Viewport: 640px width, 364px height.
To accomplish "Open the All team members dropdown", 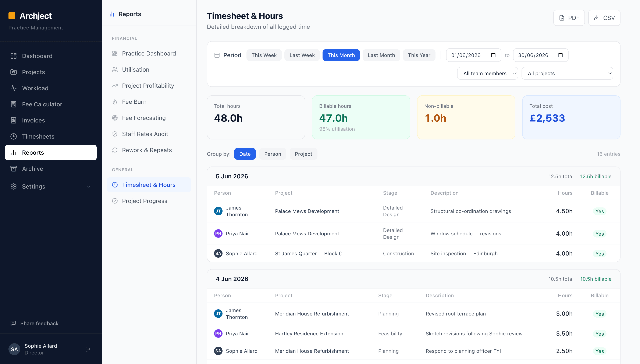I will point(487,73).
